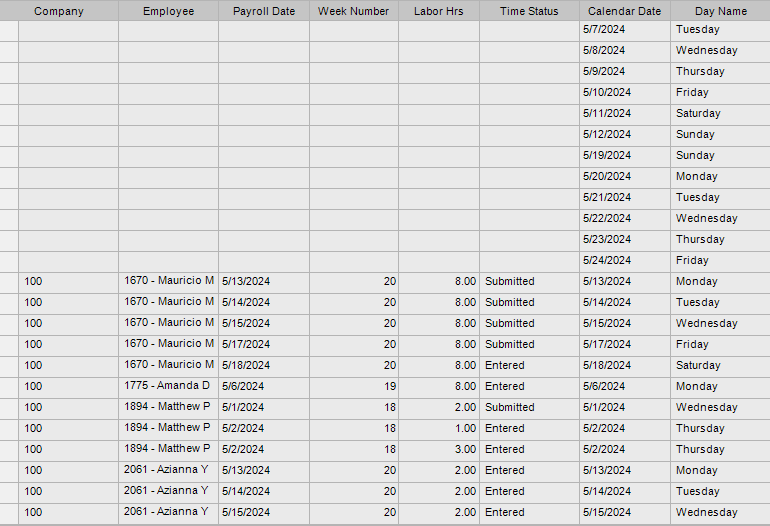The height and width of the screenshot is (526, 770).
Task: Click the Day Name column header
Action: click(x=720, y=11)
